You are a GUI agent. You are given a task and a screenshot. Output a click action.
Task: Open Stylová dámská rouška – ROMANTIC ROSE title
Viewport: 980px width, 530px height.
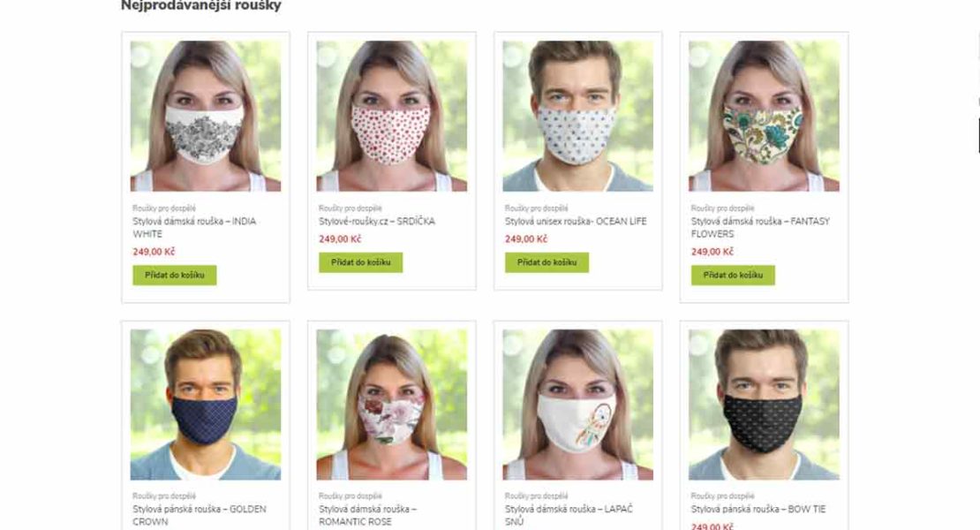click(x=367, y=515)
